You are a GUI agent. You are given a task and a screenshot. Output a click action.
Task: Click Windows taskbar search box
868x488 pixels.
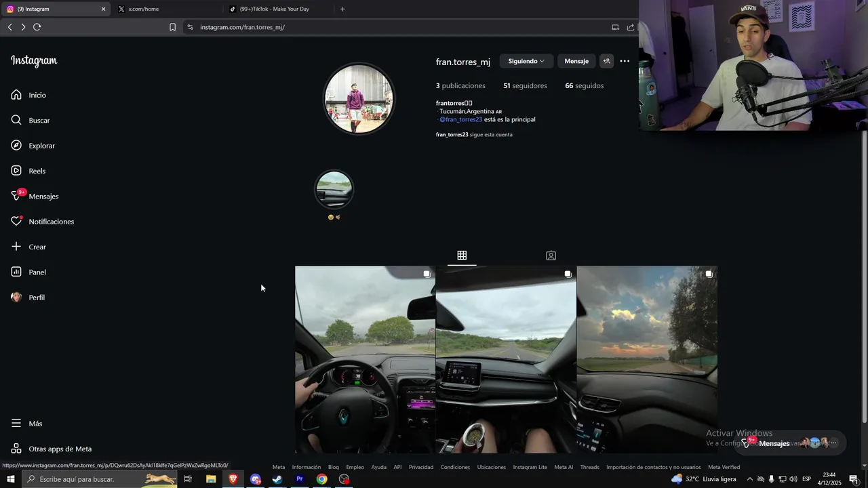pyautogui.click(x=100, y=479)
